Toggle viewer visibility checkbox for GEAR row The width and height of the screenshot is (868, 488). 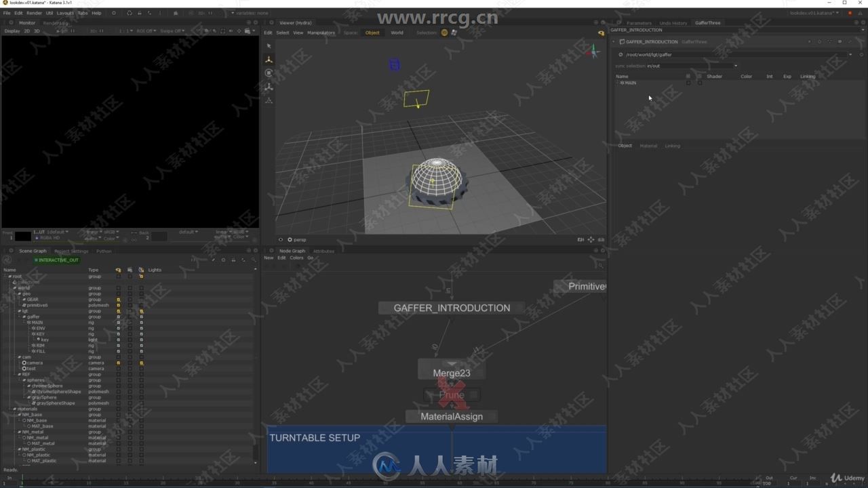click(x=118, y=300)
